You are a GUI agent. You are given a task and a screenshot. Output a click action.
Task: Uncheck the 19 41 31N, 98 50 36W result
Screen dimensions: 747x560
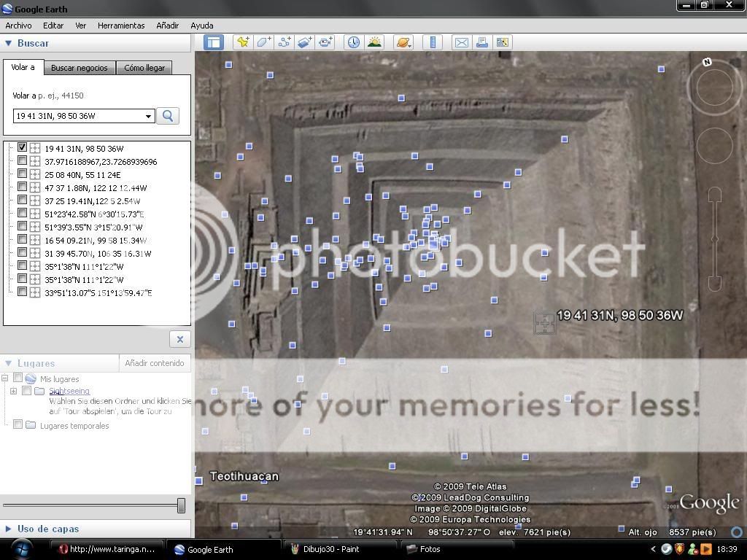(x=22, y=147)
